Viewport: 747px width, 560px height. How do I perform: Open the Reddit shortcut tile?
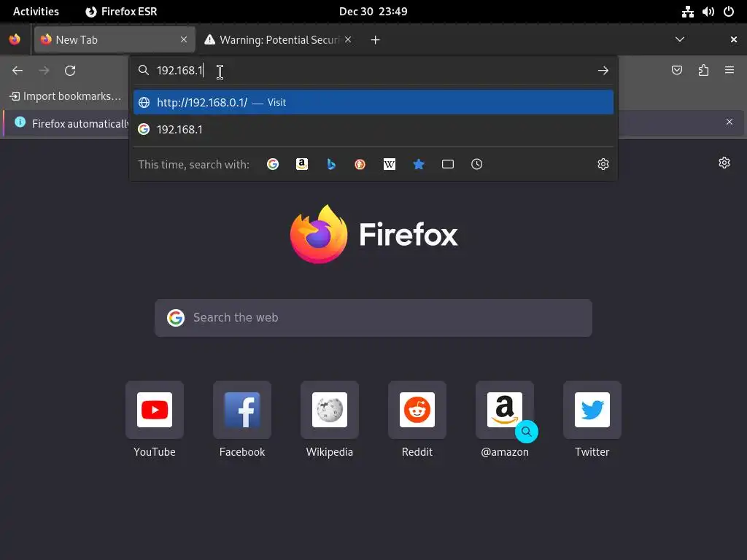click(x=417, y=410)
